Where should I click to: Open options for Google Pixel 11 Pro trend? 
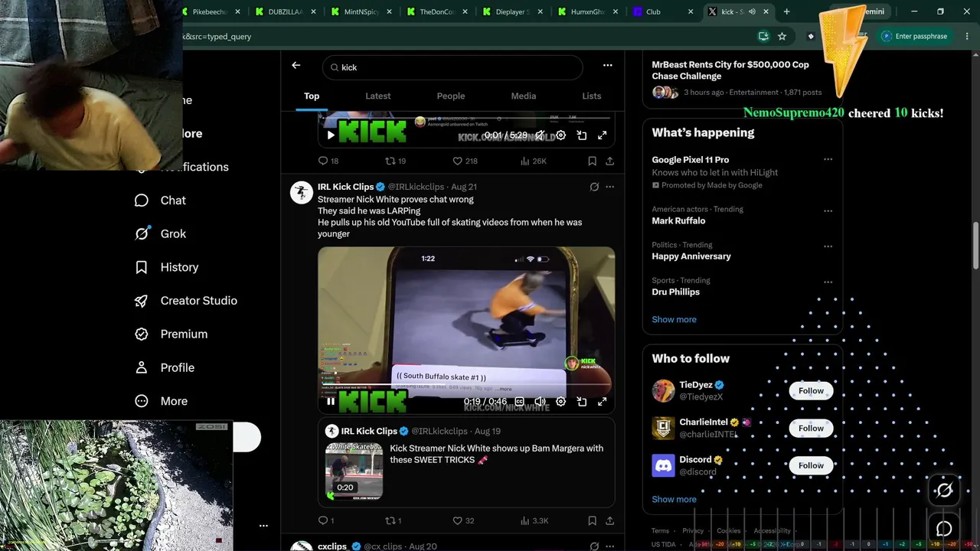pos(828,159)
